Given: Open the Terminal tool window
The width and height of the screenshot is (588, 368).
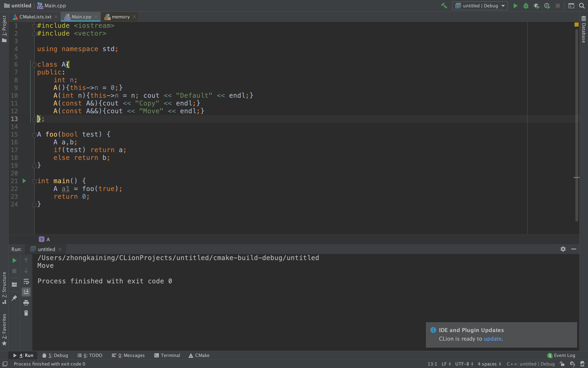Looking at the screenshot, I should point(167,355).
